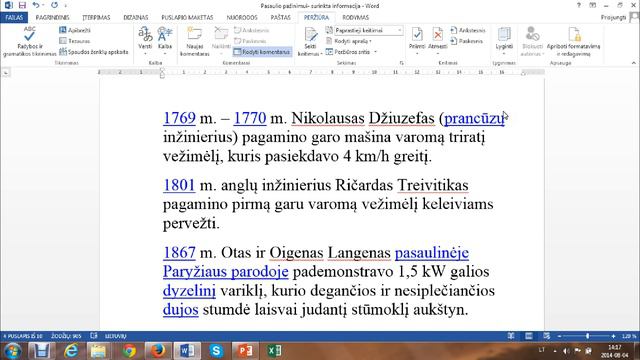
Task: Open Internet Explorer from taskbar
Action: pos(71,351)
